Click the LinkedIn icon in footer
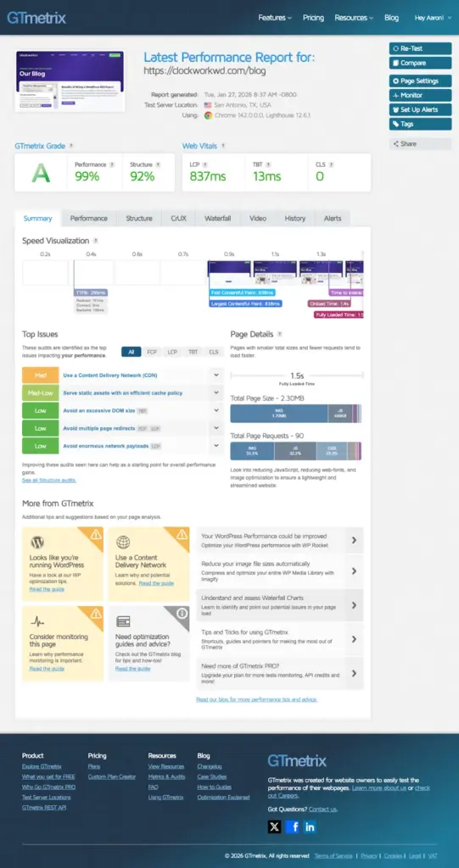 coord(310,827)
